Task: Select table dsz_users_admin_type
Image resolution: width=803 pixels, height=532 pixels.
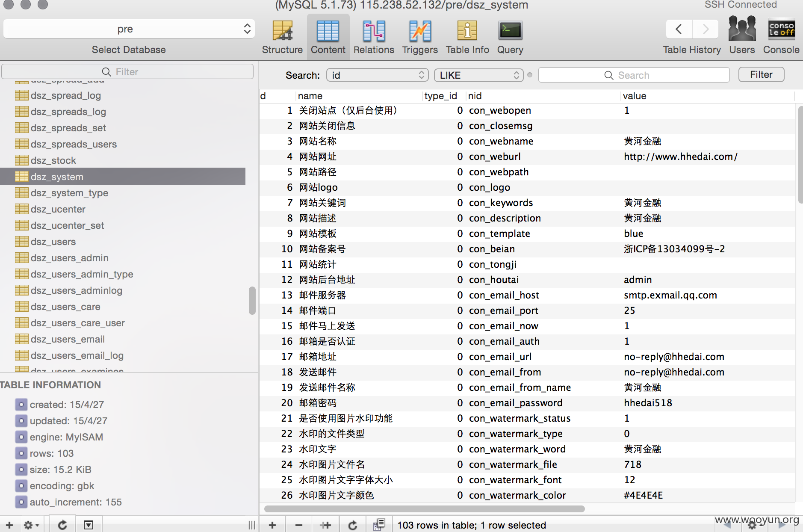Action: click(x=82, y=274)
